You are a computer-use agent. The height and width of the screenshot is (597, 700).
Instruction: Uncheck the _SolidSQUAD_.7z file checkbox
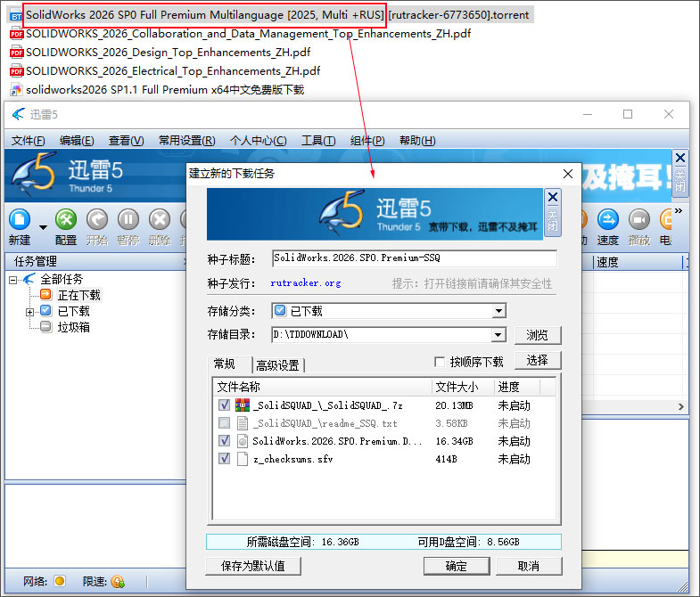point(224,405)
